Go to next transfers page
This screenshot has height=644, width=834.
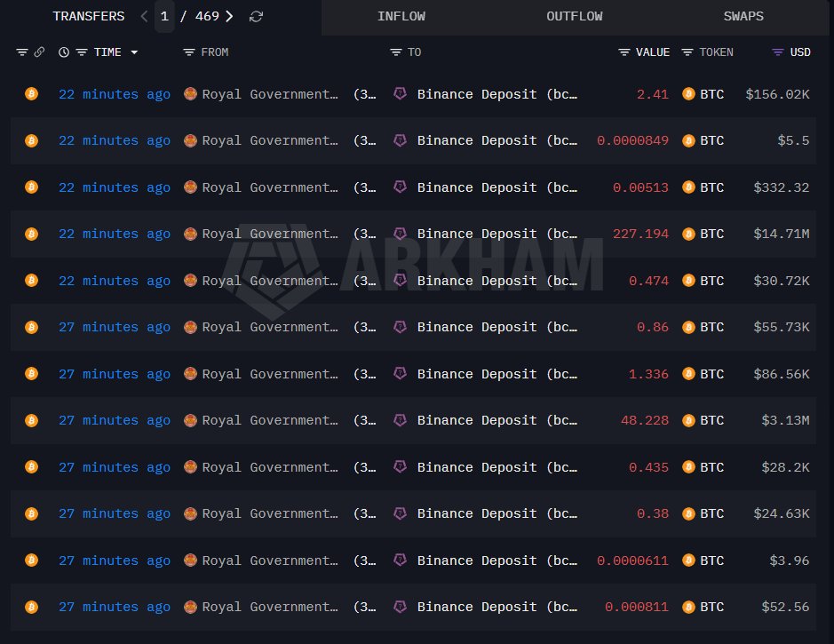[x=229, y=17]
